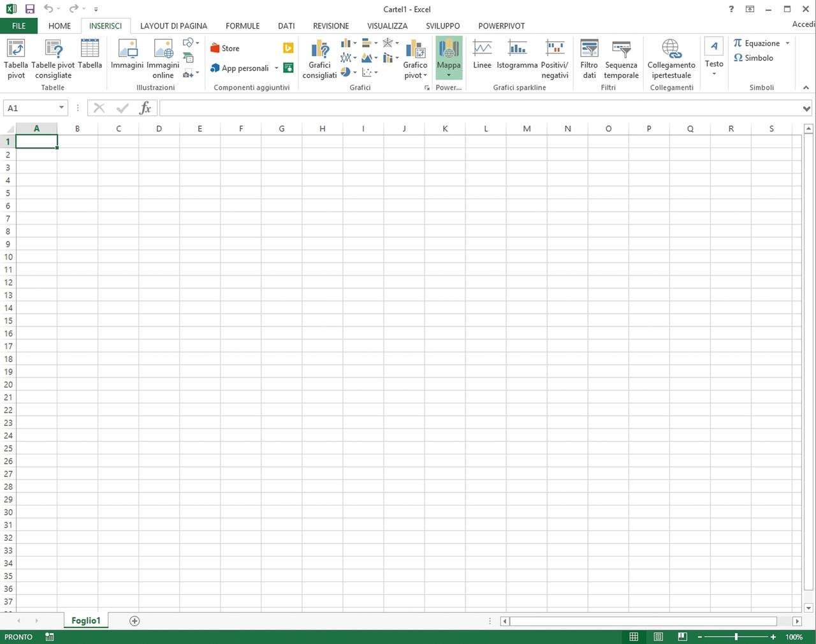Open Immagini online picture search
Image resolution: width=816 pixels, height=644 pixels.
pyautogui.click(x=163, y=50)
